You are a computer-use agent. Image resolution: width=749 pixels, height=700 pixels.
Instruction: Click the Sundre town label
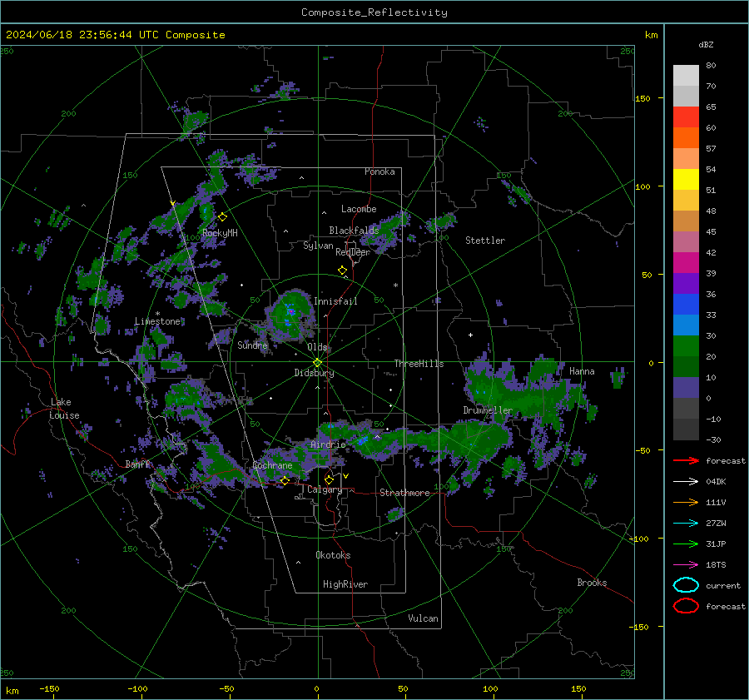(x=252, y=345)
